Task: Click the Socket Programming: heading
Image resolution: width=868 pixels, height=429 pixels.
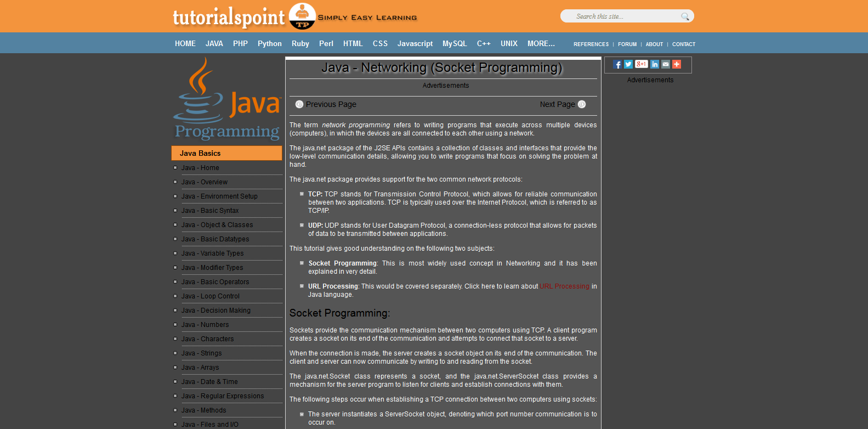Action: click(340, 313)
